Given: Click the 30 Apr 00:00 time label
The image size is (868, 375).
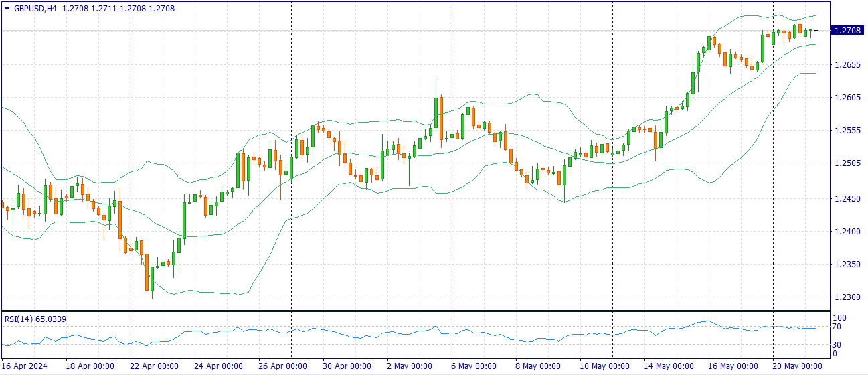Looking at the screenshot, I should tap(346, 366).
